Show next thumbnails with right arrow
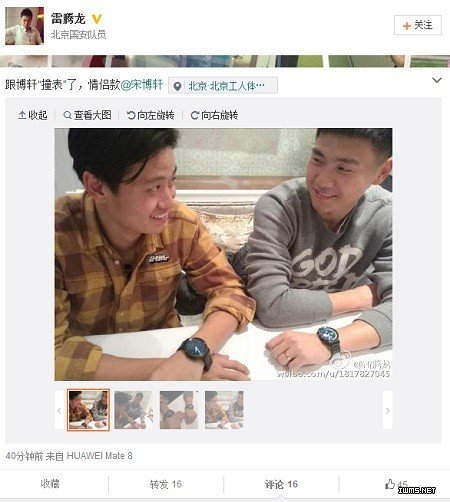The width and height of the screenshot is (450, 502). pos(387,411)
